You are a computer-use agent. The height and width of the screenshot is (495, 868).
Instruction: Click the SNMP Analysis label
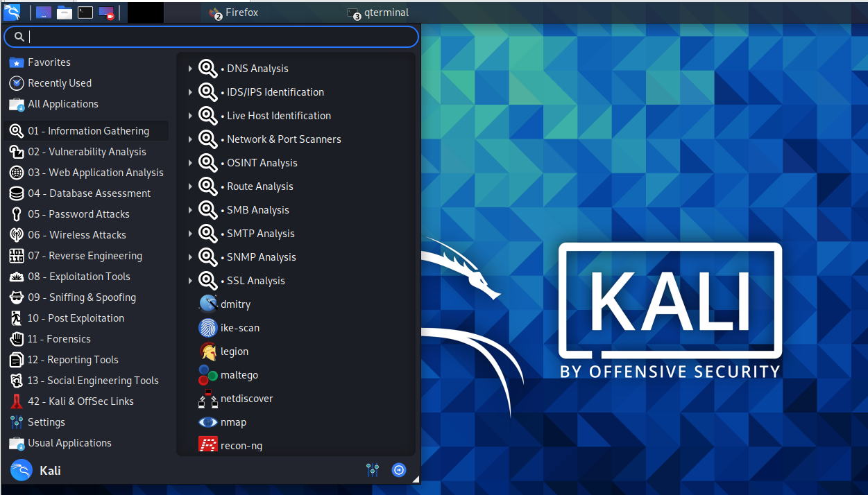coord(262,257)
